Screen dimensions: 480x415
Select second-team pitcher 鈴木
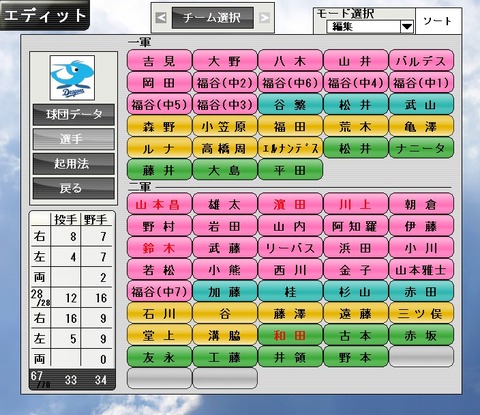(159, 248)
